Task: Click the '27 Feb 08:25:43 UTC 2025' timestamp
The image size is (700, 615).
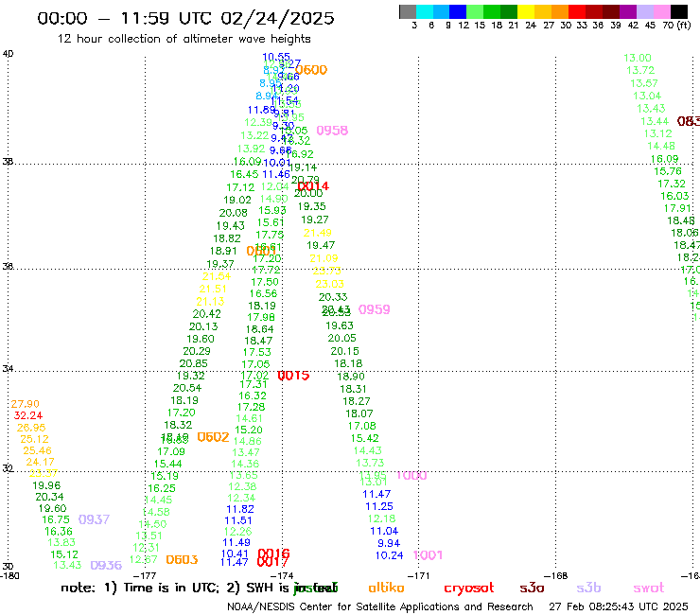Action: click(619, 606)
